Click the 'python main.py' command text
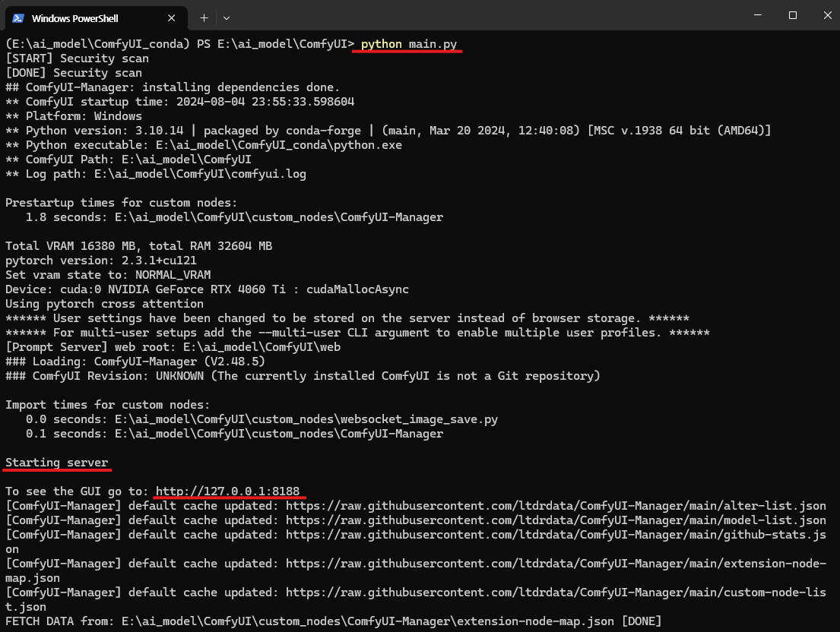The height and width of the screenshot is (632, 840). point(409,44)
